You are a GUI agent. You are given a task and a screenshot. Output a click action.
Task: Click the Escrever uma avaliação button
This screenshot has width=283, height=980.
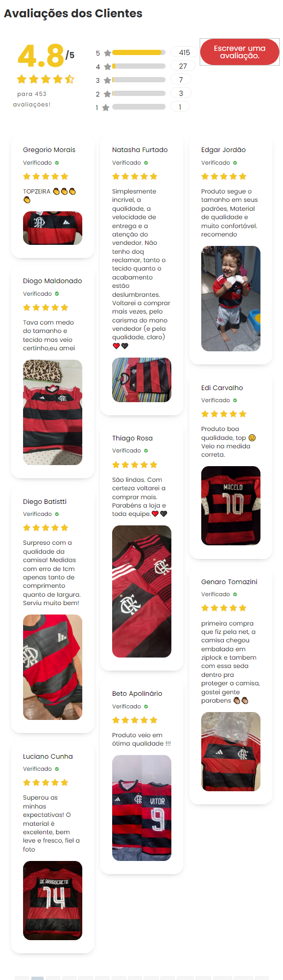(240, 52)
